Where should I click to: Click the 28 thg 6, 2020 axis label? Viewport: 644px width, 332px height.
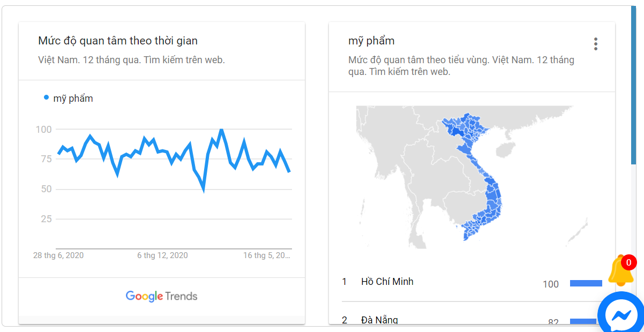(58, 255)
